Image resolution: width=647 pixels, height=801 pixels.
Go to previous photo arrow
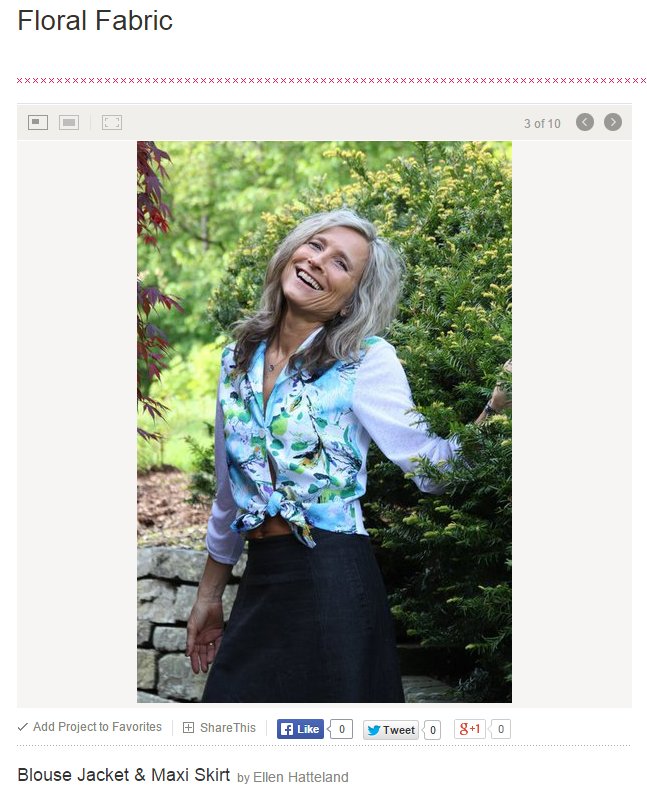tap(585, 123)
